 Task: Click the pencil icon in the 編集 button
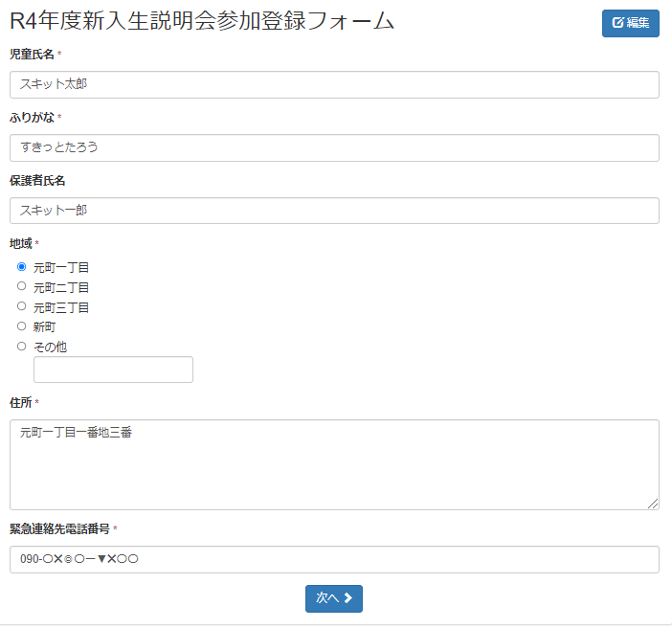point(618,23)
